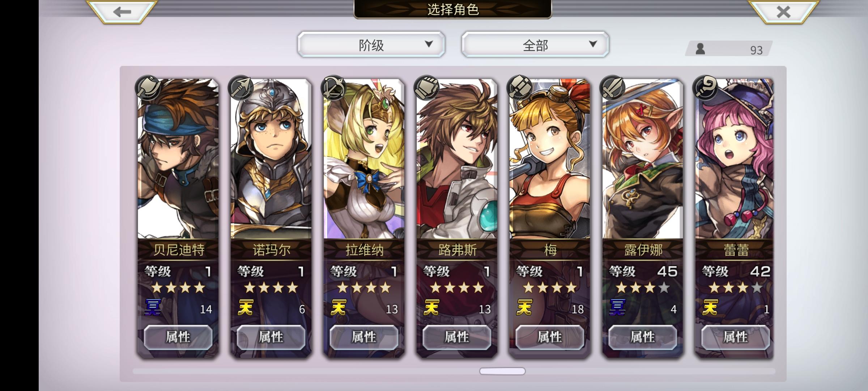The width and height of the screenshot is (868, 391).
Task: Open 属性 for 诺玛尔
Action: 271,337
